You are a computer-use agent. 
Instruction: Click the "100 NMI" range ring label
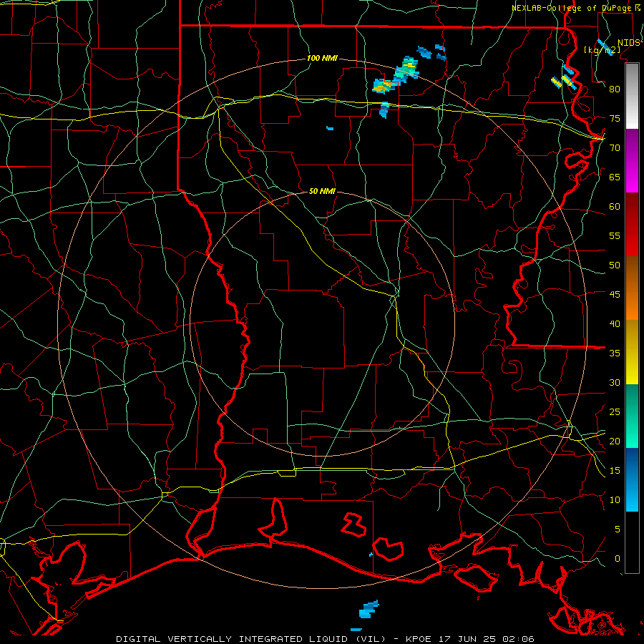(x=322, y=59)
